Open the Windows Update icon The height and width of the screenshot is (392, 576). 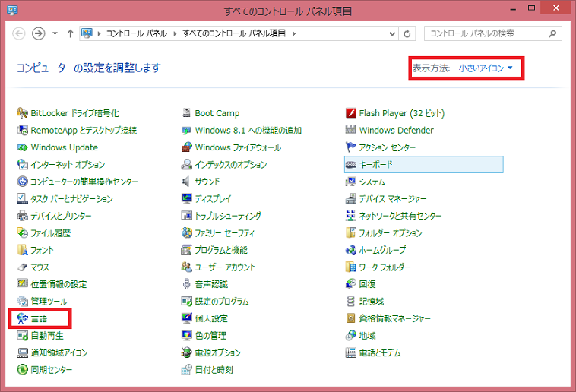click(22, 147)
